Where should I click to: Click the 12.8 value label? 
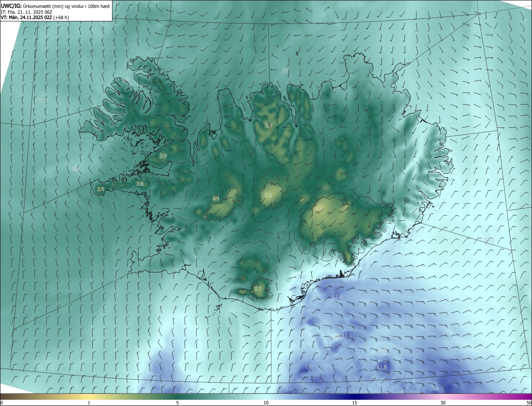[337, 296]
